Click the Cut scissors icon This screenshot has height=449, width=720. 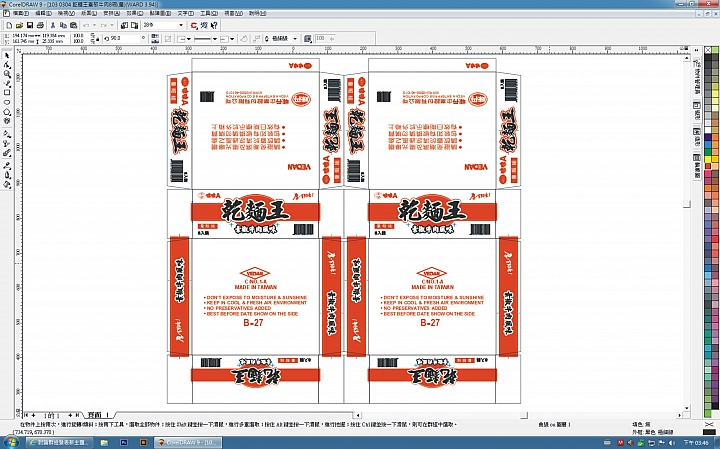coord(53,25)
